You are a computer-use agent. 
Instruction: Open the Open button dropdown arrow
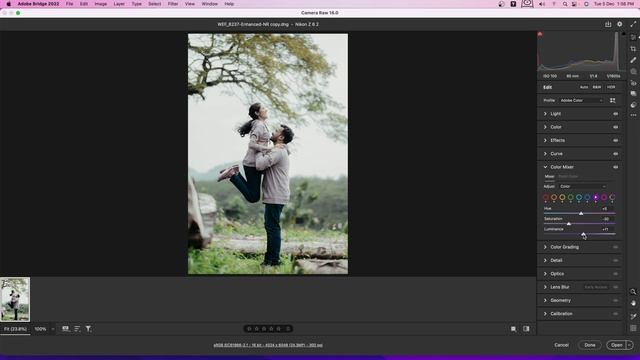[x=629, y=345]
